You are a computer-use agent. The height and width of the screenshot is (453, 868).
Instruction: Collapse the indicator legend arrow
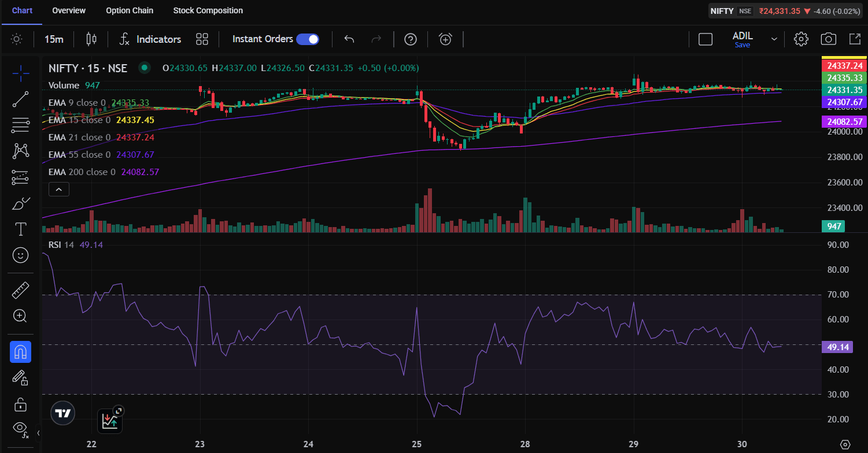point(59,189)
